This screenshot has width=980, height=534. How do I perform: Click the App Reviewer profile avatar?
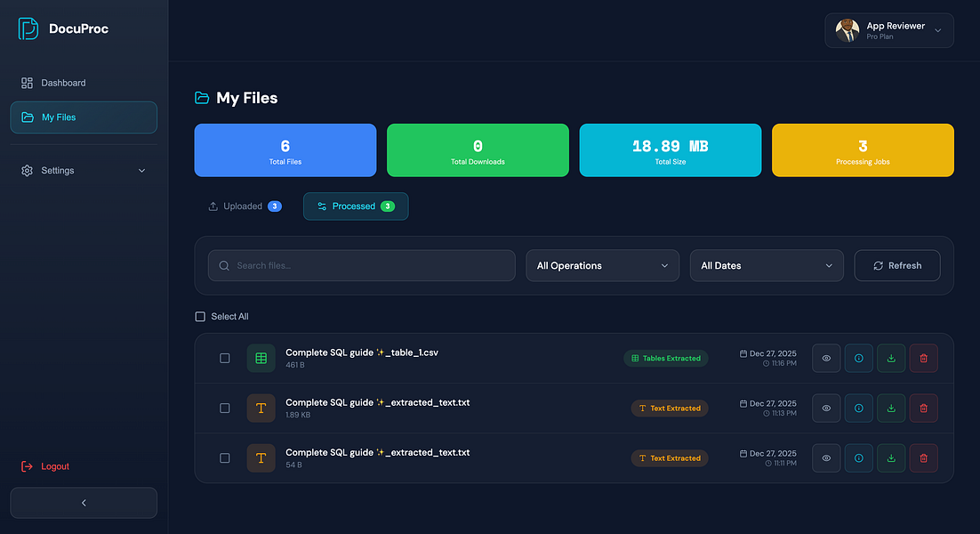pos(847,30)
